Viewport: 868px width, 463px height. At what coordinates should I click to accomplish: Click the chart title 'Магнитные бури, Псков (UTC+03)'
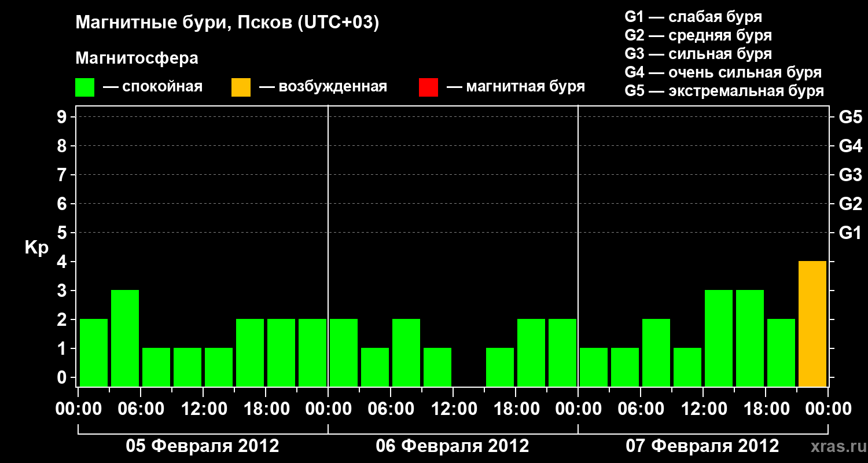227,23
